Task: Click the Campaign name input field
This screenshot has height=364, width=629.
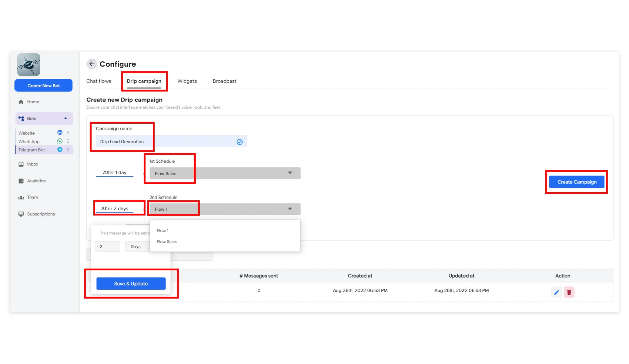Action: click(171, 142)
